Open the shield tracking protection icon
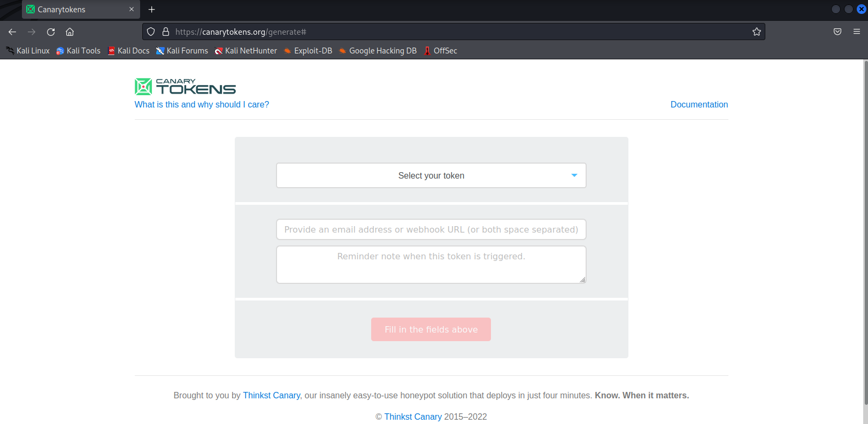Screen dimensions: 868x424 (x=151, y=32)
